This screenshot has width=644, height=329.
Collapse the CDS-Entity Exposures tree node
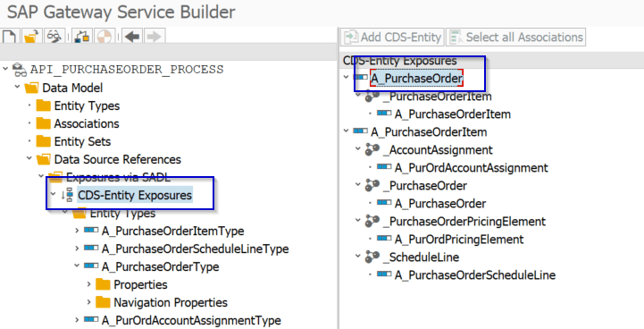53,195
